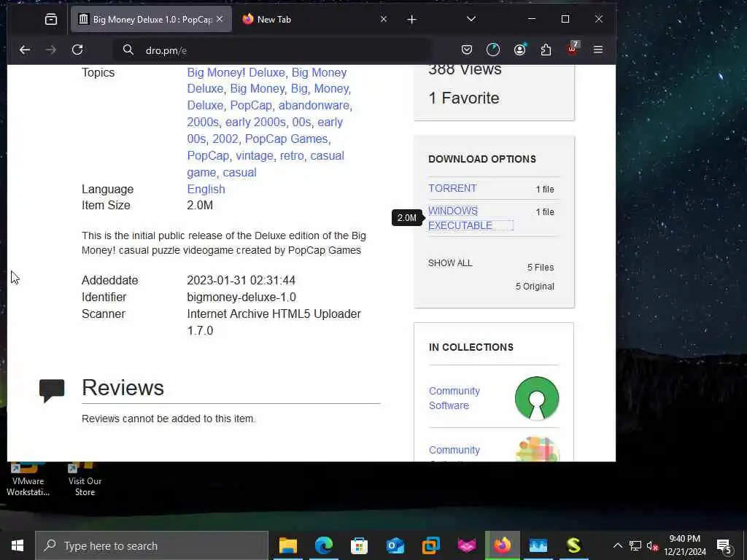Click the Community Software green logo
The height and width of the screenshot is (560, 747).
(537, 398)
